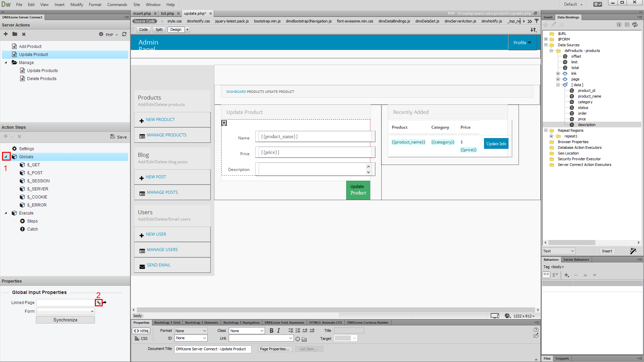Image resolution: width=644 pixels, height=362 pixels.
Task: Show set events view in Behaviors
Action: [546, 275]
